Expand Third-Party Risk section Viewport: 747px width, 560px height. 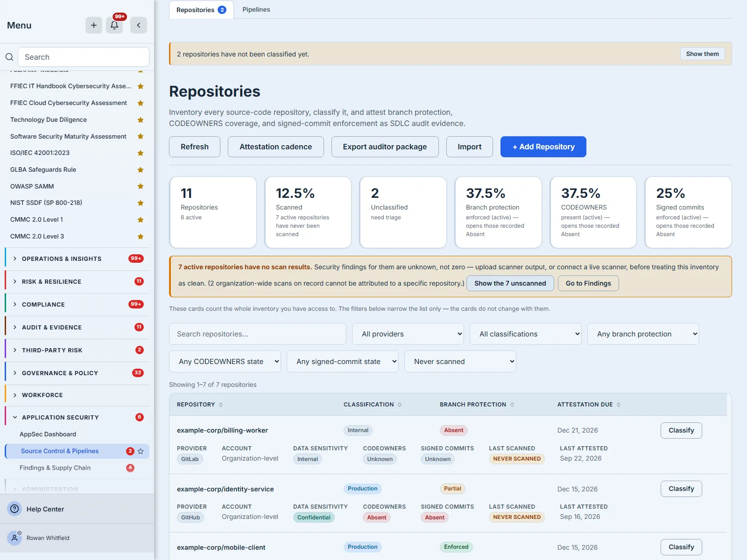tap(78, 350)
